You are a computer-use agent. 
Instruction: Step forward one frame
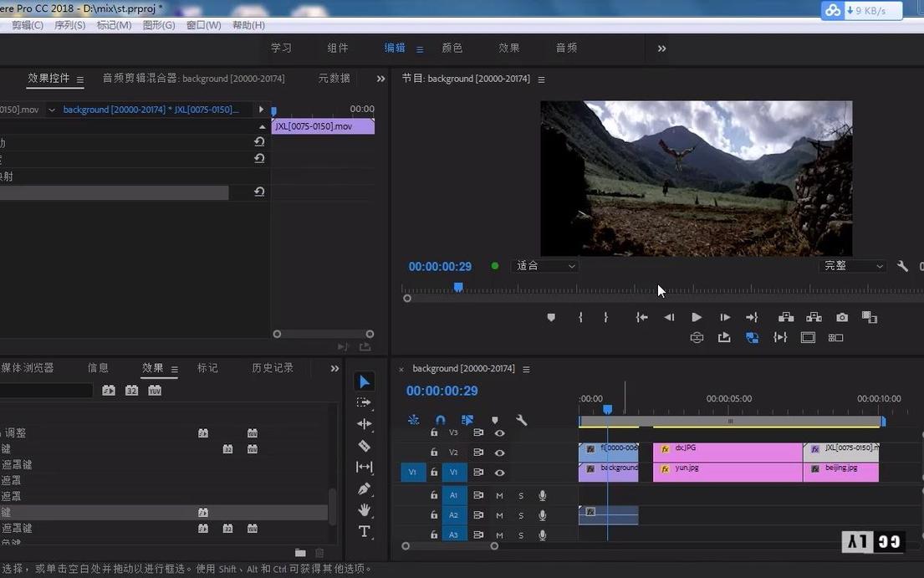[x=725, y=318]
